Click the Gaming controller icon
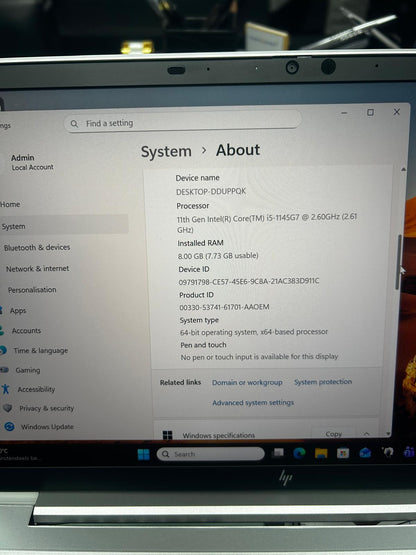Image resolution: width=416 pixels, height=555 pixels. click(x=4, y=370)
